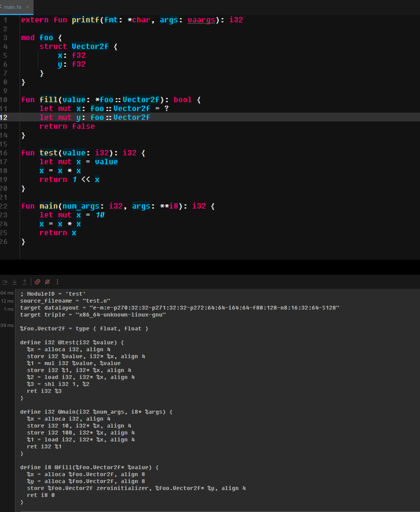Click 'ret i32 %1' output line
420x512 pixels.
click(44, 447)
